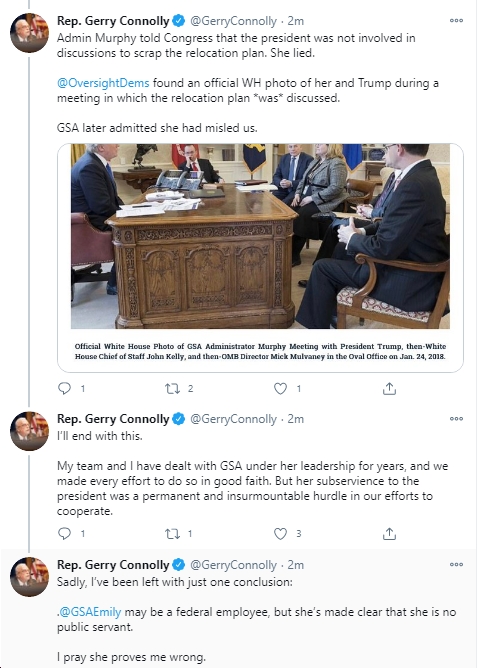Reply to the "I'll end with this" tweet
This screenshot has width=485, height=668.
64,533
